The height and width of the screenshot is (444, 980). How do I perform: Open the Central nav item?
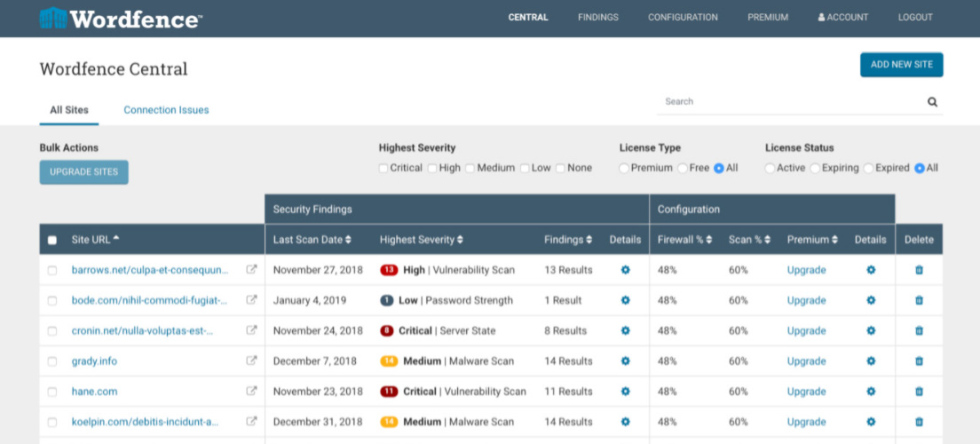pos(528,18)
